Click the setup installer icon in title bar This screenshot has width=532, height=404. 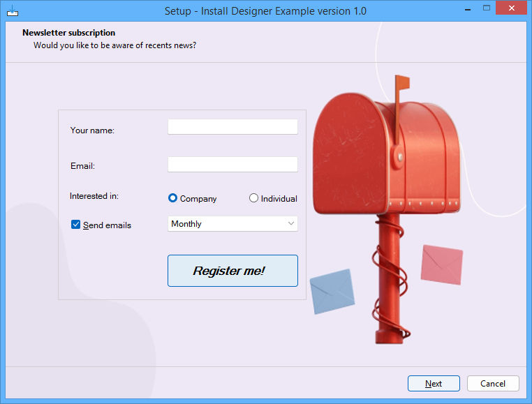[12, 10]
